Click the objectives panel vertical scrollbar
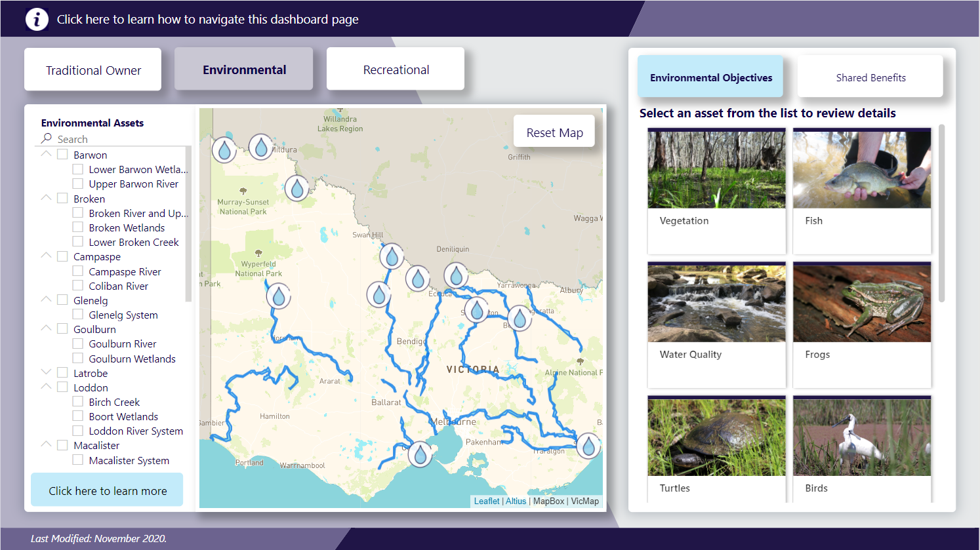This screenshot has width=980, height=550. [942, 213]
